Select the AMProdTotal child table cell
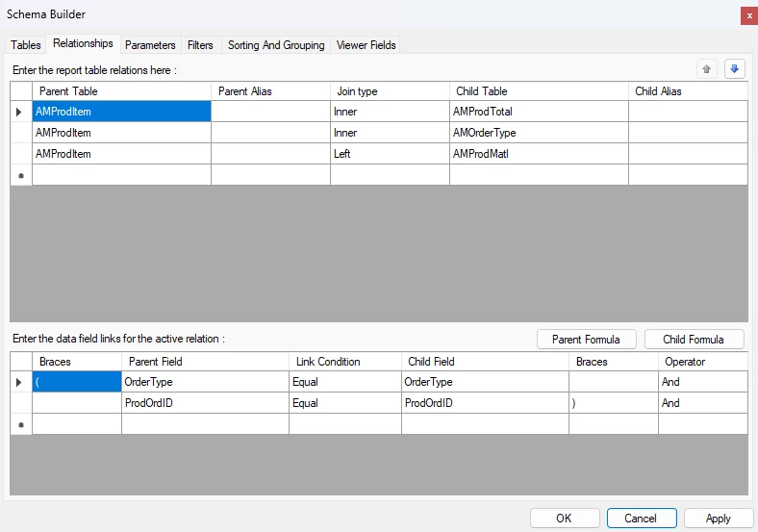This screenshot has width=758, height=532. [x=539, y=112]
